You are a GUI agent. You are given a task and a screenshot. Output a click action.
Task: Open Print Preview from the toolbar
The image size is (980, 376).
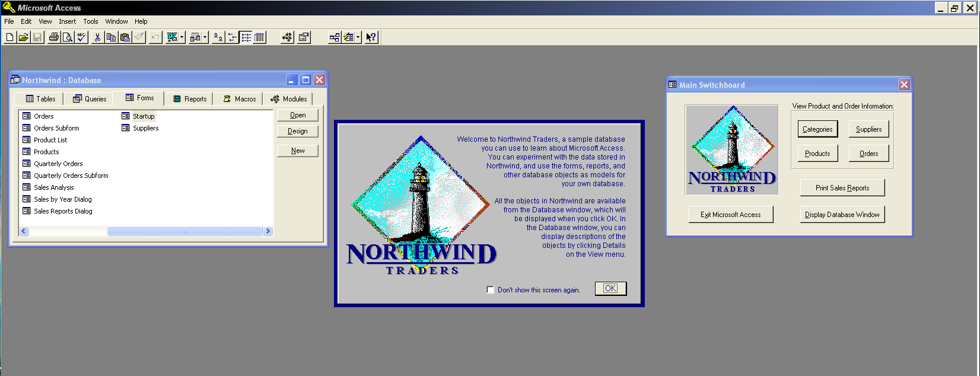pos(68,37)
